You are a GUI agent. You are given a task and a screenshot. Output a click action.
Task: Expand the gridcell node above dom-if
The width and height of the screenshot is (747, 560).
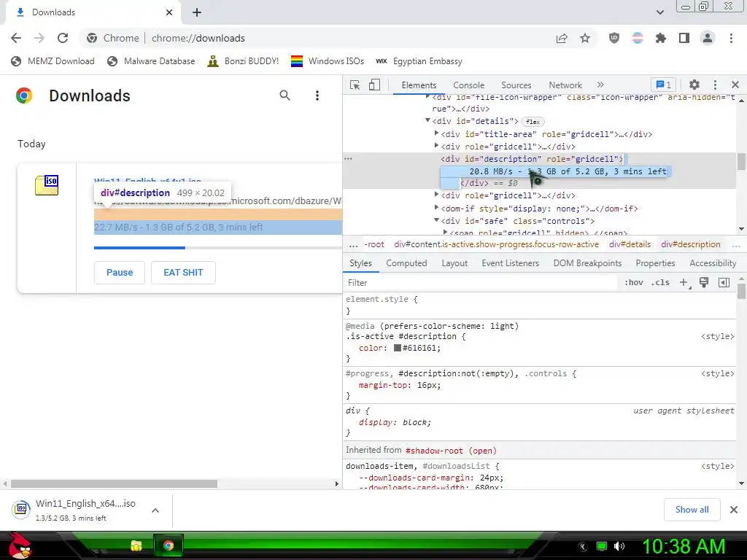pos(436,194)
